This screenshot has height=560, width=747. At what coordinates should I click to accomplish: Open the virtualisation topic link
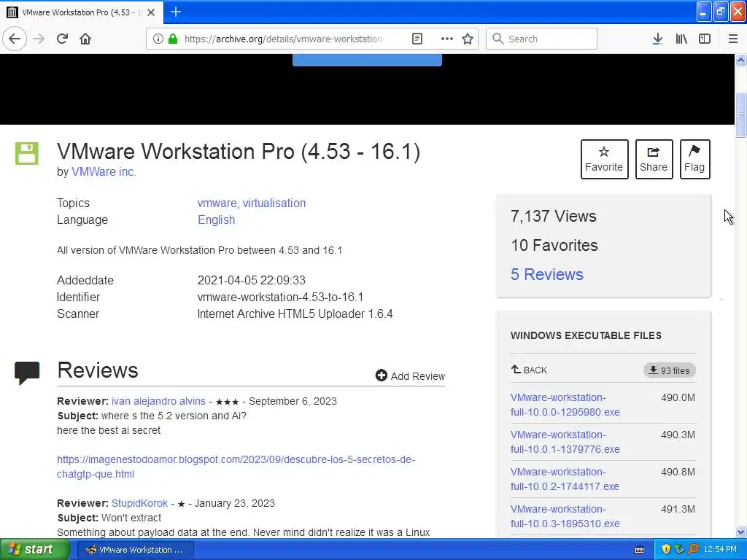pyautogui.click(x=274, y=203)
